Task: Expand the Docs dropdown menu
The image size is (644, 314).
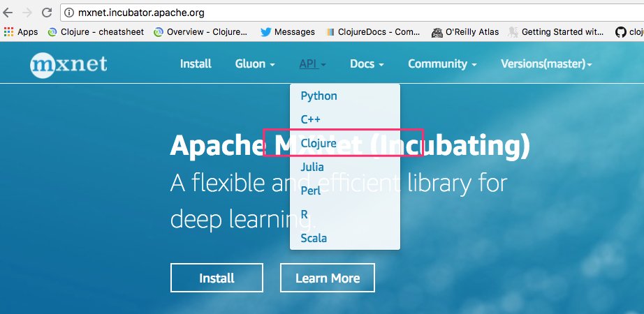Action: click(x=367, y=64)
